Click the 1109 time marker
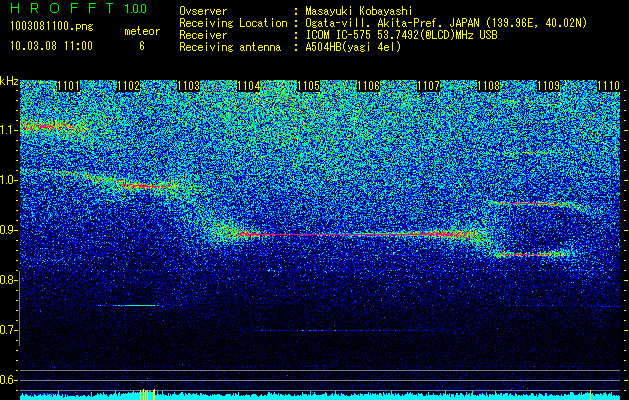Image resolution: width=629 pixels, height=400 pixels. click(548, 86)
